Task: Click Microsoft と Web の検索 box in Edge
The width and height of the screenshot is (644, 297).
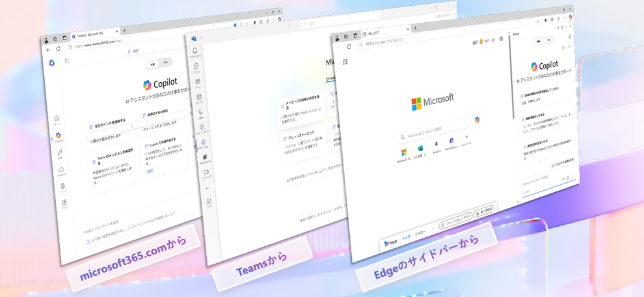Action: (433, 129)
